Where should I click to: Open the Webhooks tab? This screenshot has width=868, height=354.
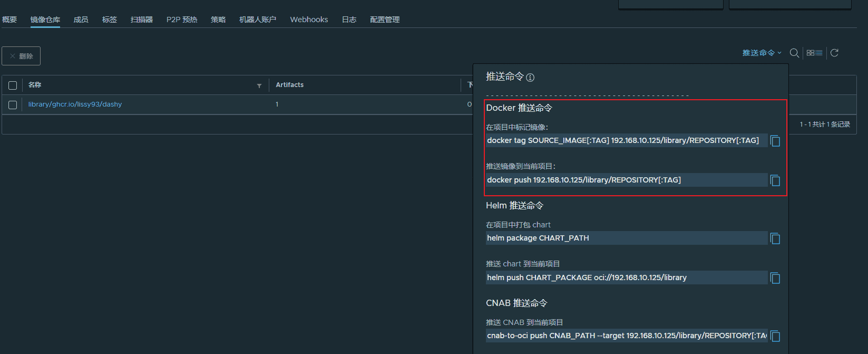[x=309, y=20]
